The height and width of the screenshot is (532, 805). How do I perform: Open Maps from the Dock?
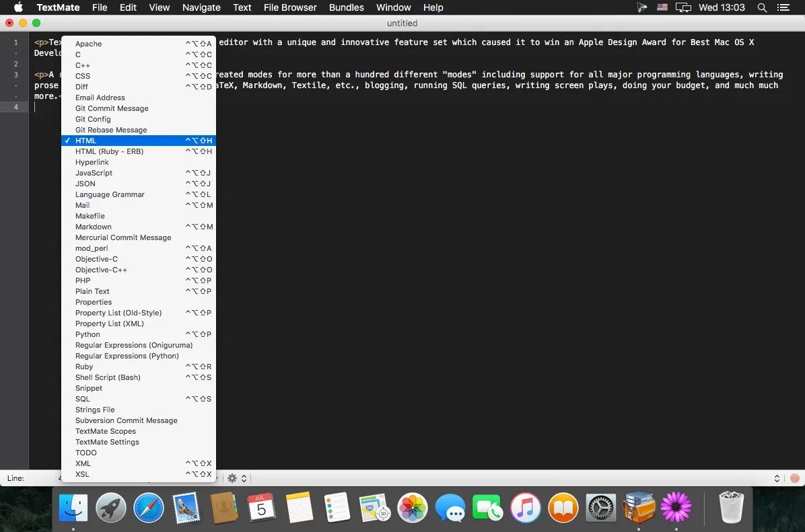(x=375, y=507)
